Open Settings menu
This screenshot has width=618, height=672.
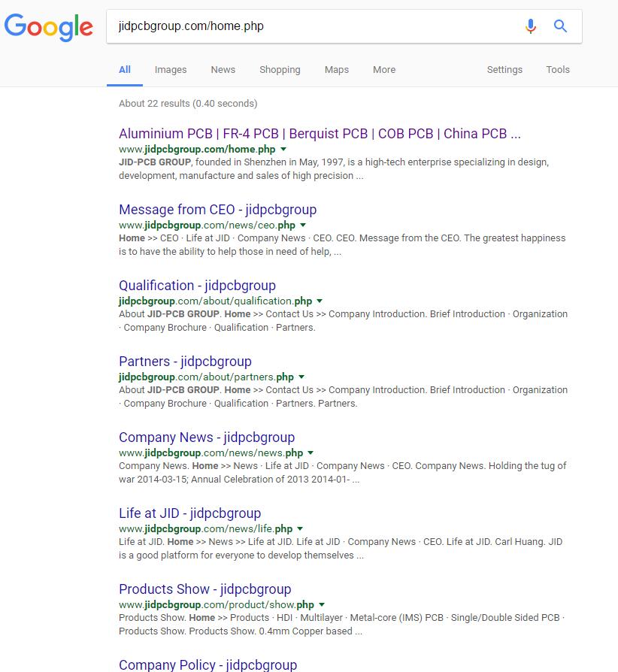tap(504, 69)
